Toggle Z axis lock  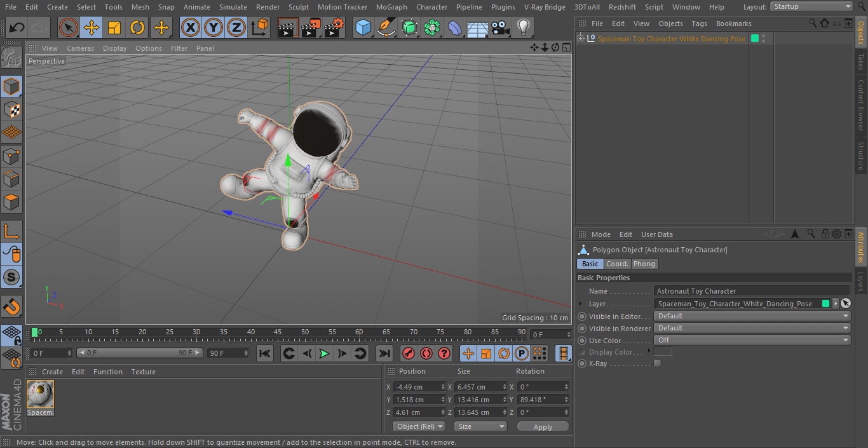(236, 27)
